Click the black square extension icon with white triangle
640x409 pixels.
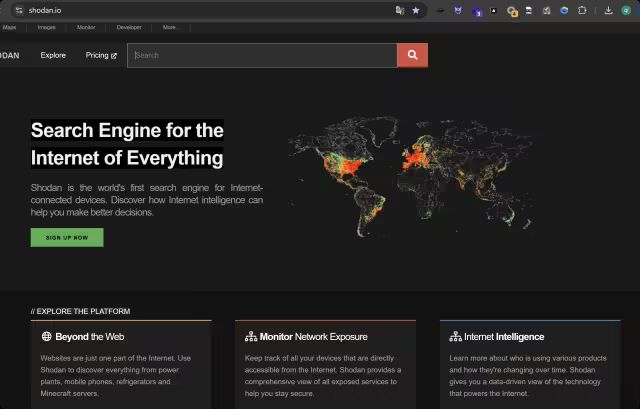(x=493, y=10)
